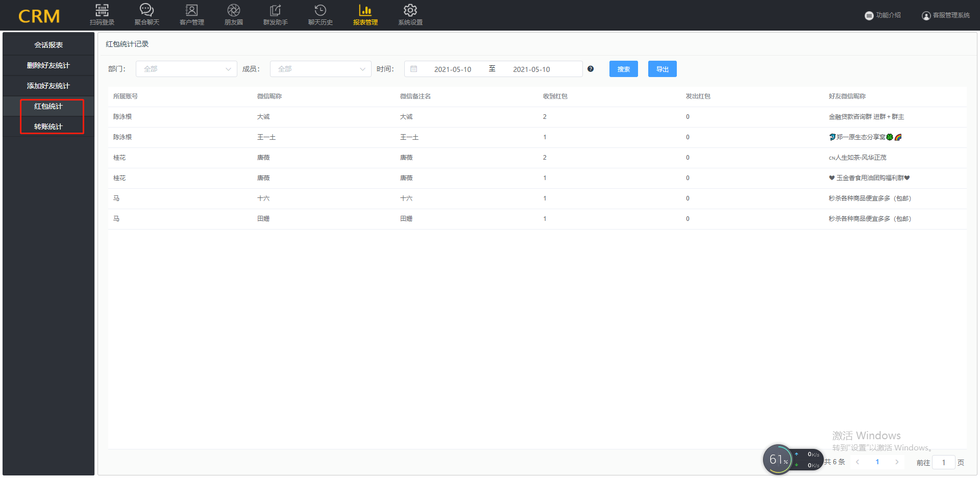
Task: Open the 系统设置 gear icon
Action: 410,10
